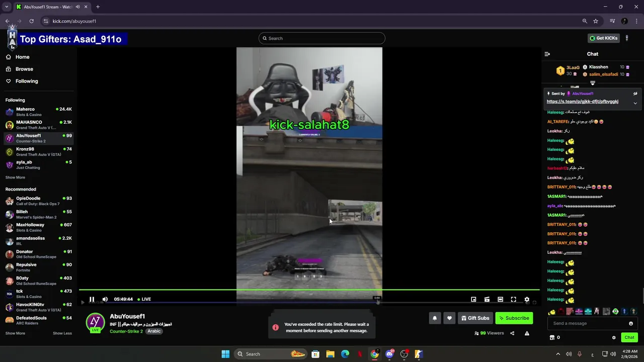Open the mini player icon
The width and height of the screenshot is (644, 362).
(473, 299)
